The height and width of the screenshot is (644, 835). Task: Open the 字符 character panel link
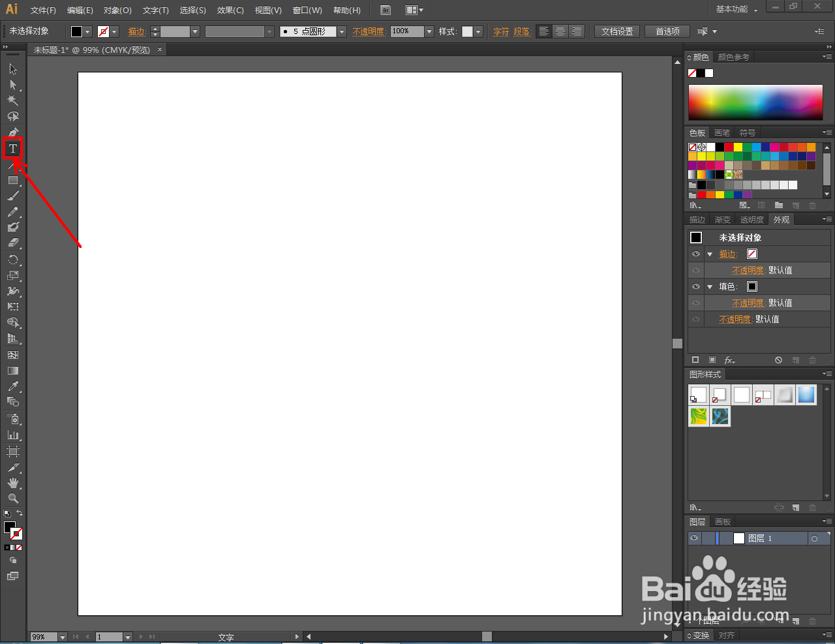click(501, 31)
